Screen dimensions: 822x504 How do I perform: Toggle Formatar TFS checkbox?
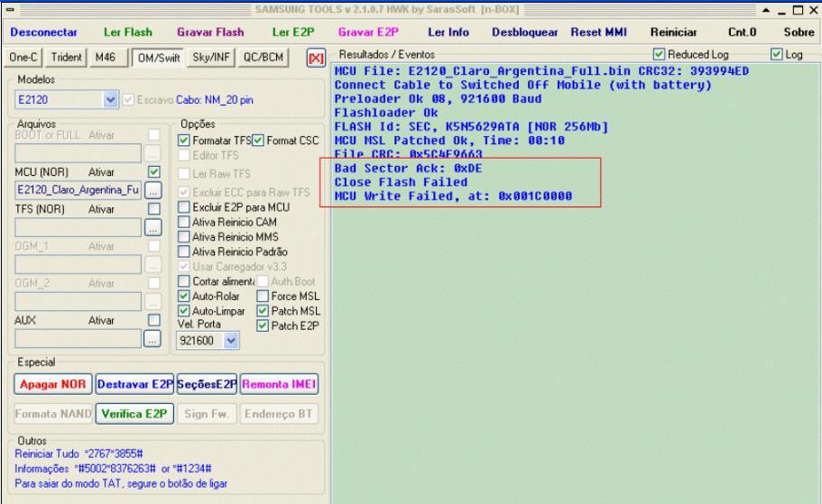click(x=183, y=141)
